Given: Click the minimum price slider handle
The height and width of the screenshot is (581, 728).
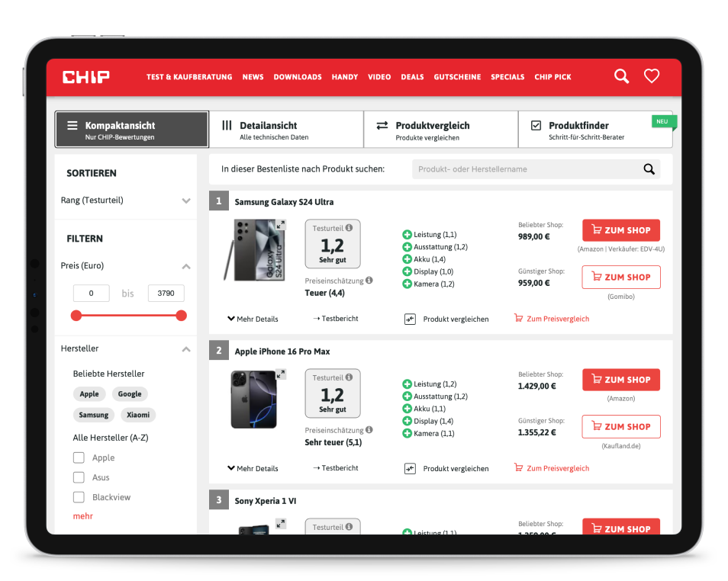Looking at the screenshot, I should 76,316.
